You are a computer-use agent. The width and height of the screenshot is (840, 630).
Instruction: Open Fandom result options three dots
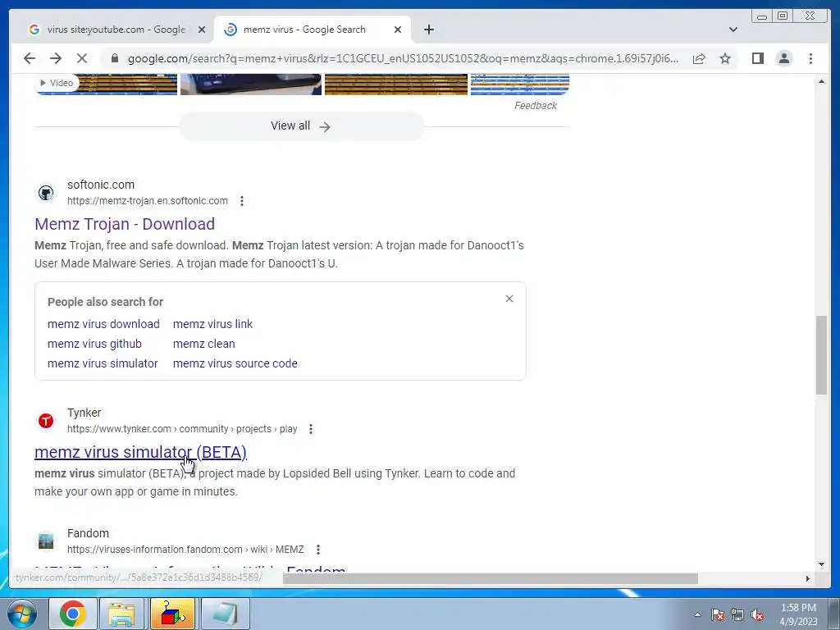318,550
